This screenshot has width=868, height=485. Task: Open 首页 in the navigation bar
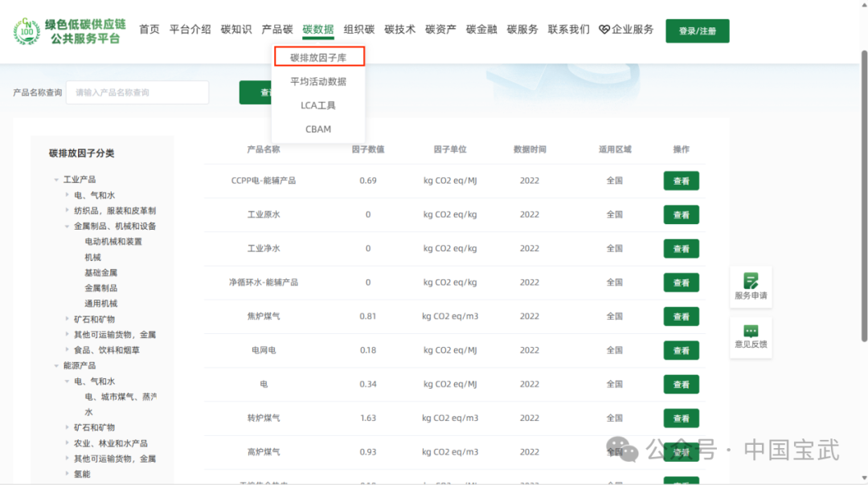[149, 30]
